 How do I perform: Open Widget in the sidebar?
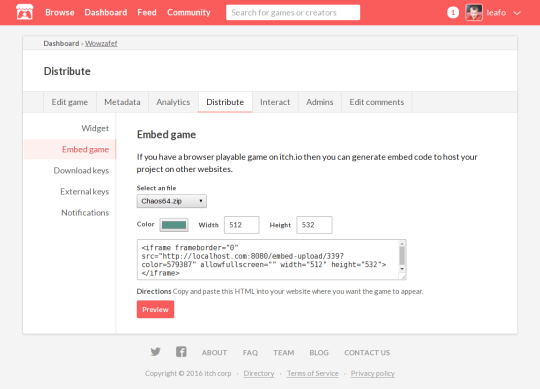95,128
